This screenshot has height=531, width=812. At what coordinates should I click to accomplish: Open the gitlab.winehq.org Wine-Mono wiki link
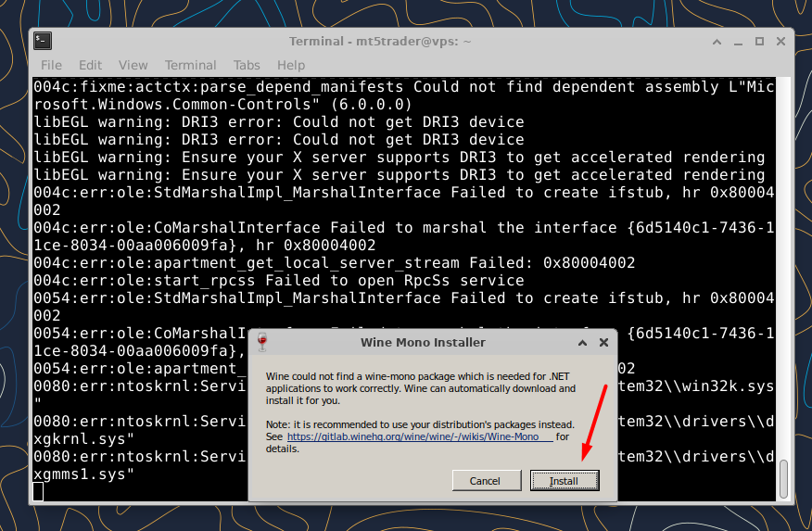(420, 436)
